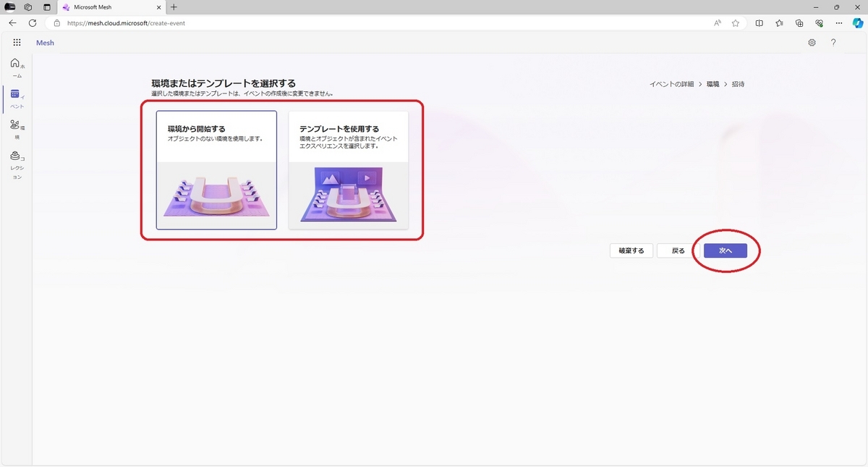The width and height of the screenshot is (868, 467).
Task: Open the Edge settings and more menu
Action: [x=838, y=23]
